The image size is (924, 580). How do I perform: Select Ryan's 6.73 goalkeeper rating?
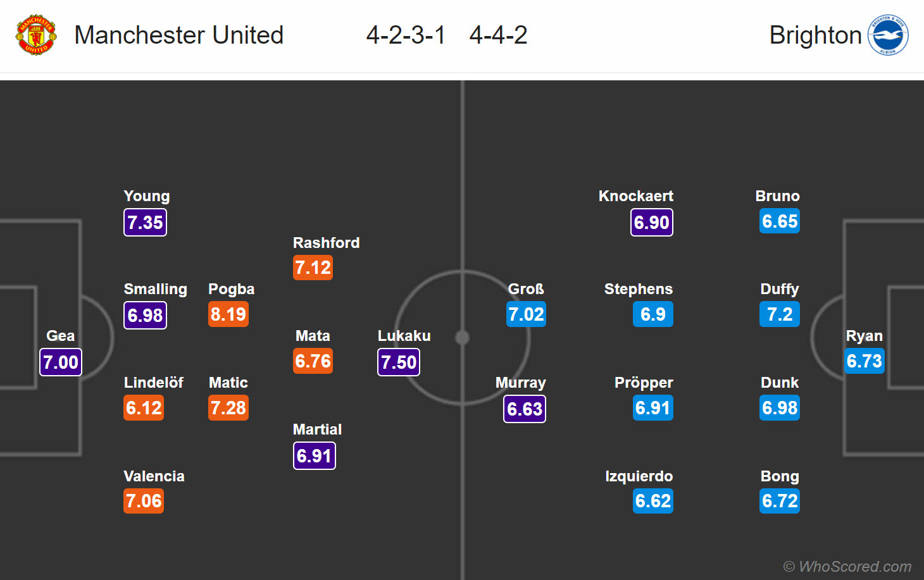(864, 361)
